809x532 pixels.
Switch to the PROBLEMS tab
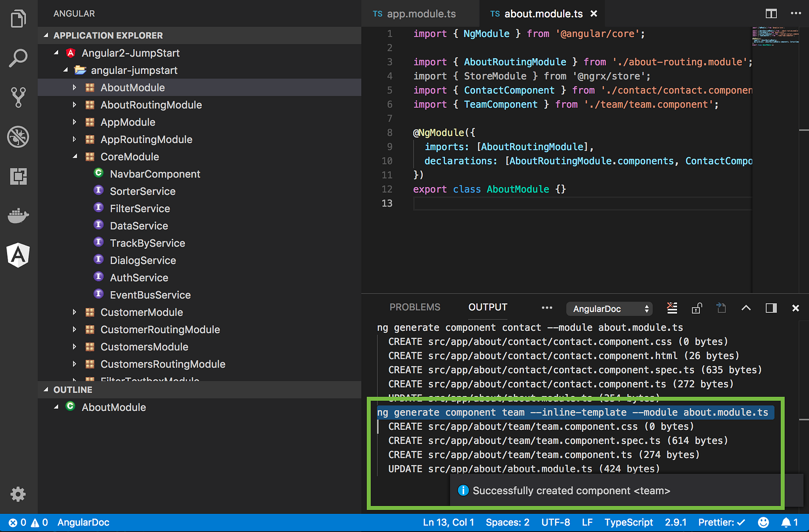point(415,307)
